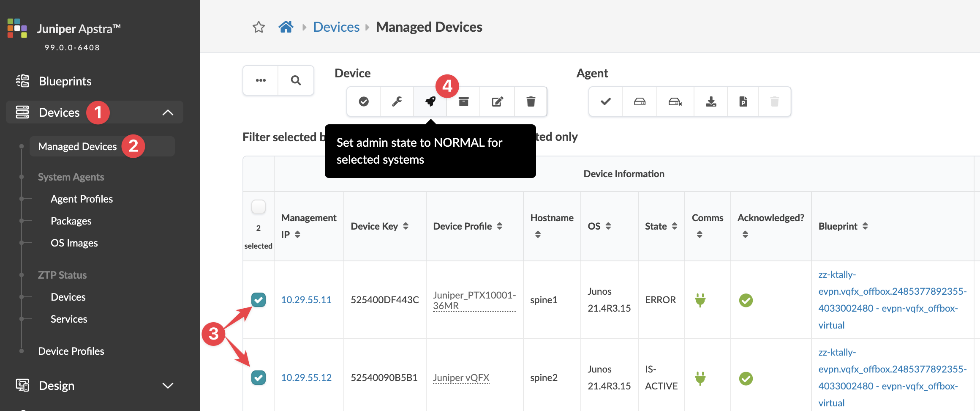Open Blueprints in the sidebar
The height and width of the screenshot is (411, 980).
(x=65, y=81)
